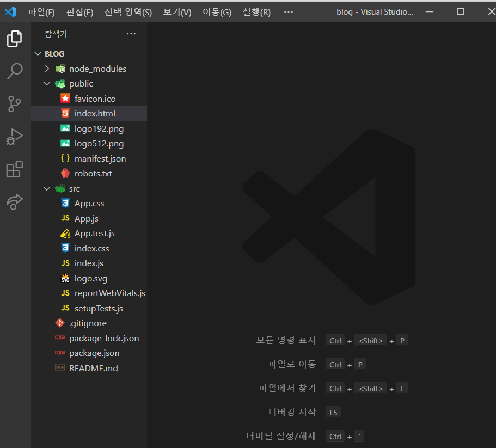Open the file reportWebVitals.js

click(110, 293)
